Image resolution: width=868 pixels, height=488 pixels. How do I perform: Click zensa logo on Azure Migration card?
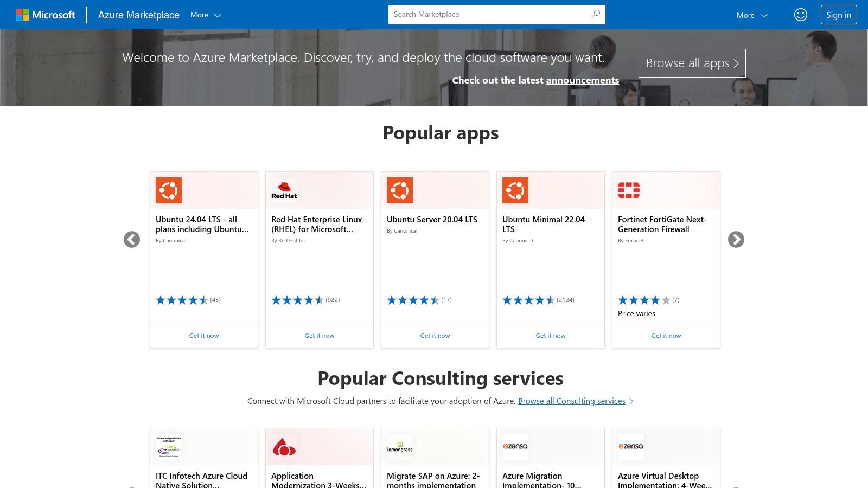[515, 447]
